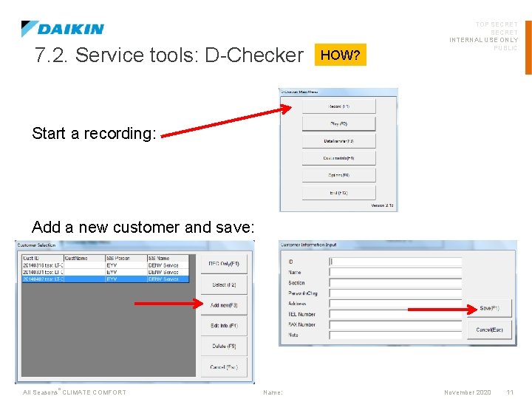Focus the Note input field
532x399 pixels.
coord(395,335)
